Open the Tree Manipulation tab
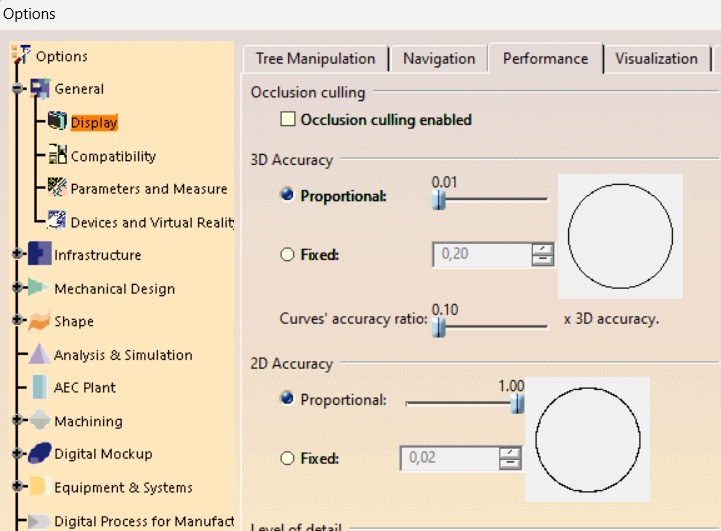The width and height of the screenshot is (721, 531). (315, 59)
